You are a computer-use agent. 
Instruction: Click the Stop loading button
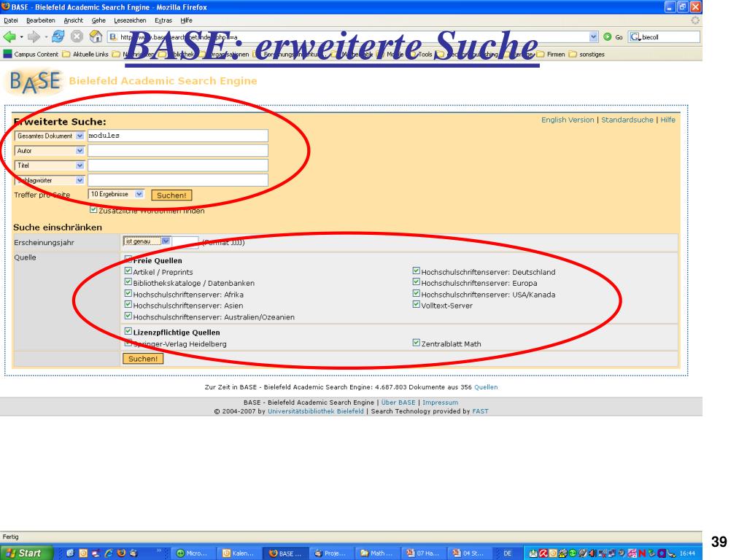(x=77, y=36)
